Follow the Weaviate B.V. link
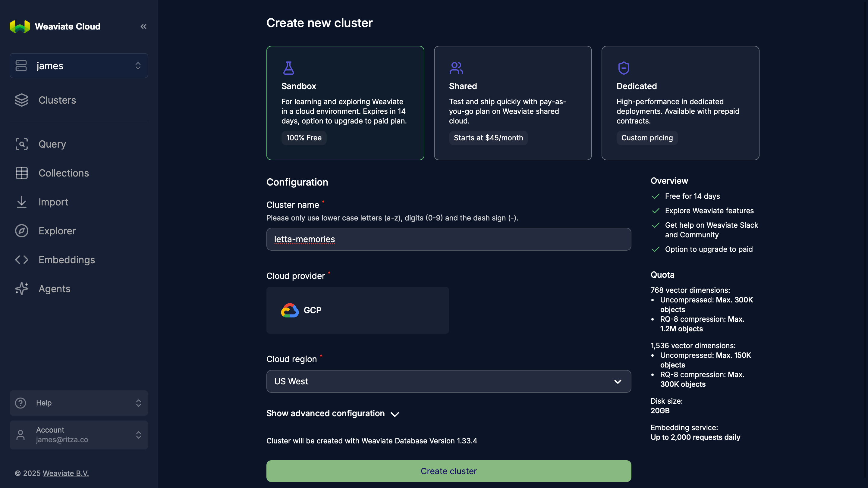 pyautogui.click(x=66, y=473)
